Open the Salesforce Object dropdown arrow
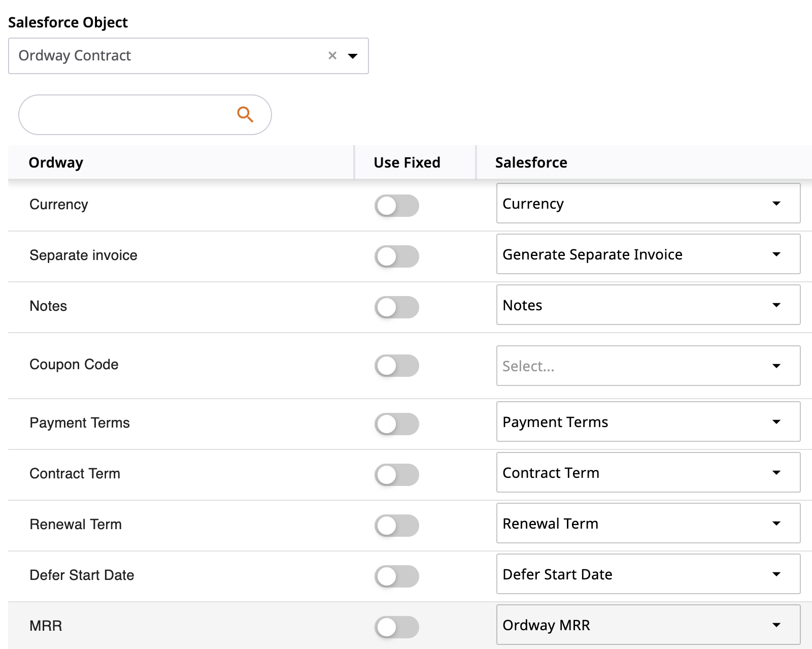 click(x=353, y=56)
